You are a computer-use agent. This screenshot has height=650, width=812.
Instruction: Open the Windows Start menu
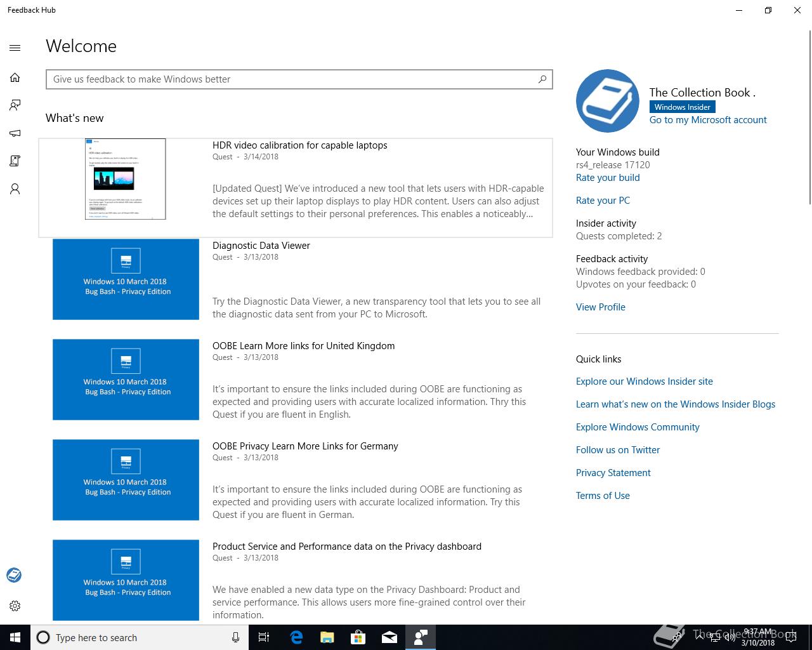pyautogui.click(x=15, y=637)
